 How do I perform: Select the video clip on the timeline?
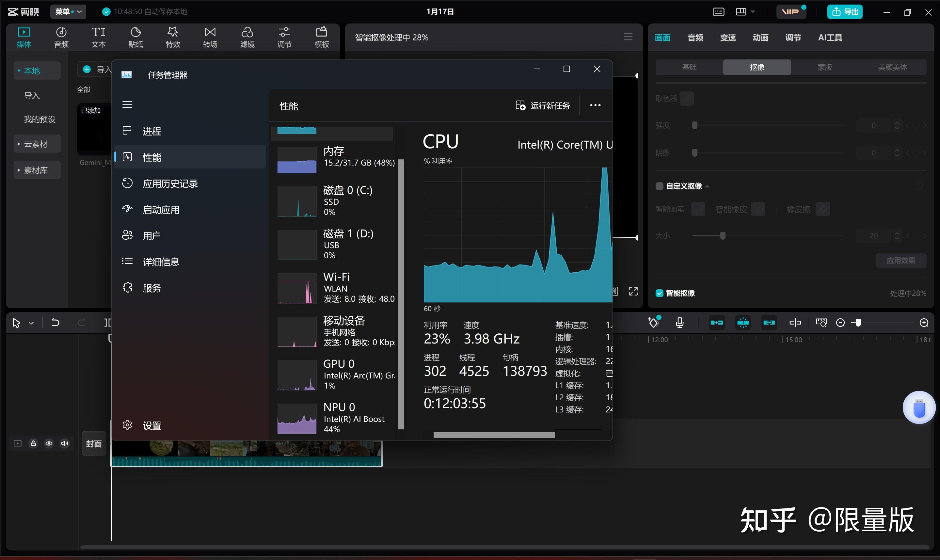click(247, 453)
